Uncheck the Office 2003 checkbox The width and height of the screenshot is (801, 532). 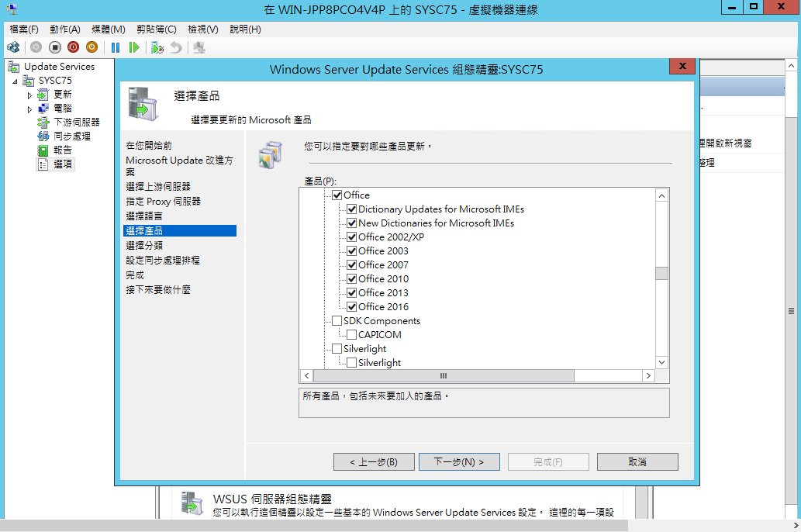coord(351,251)
